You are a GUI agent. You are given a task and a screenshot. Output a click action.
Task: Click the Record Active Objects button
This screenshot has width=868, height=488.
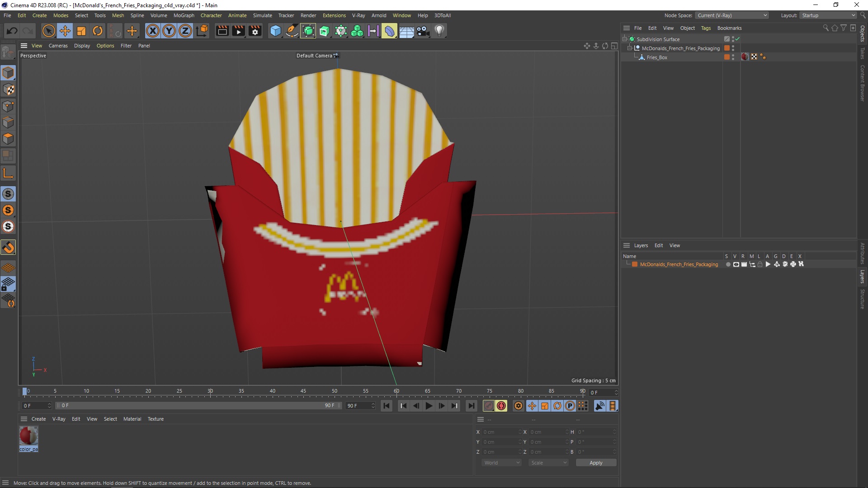click(488, 406)
